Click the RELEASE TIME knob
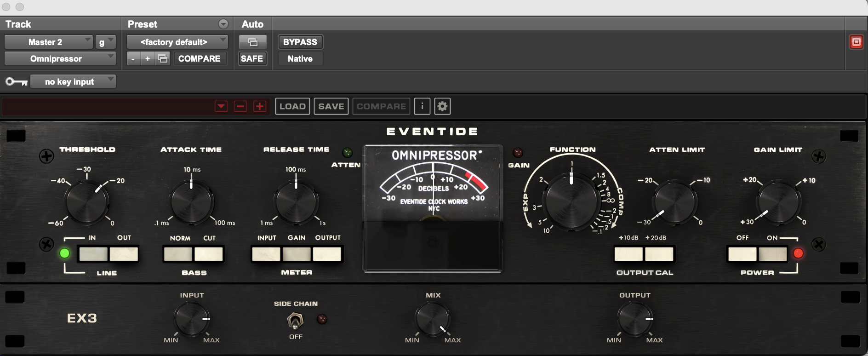Screen dimensions: 868x356 tap(296, 202)
